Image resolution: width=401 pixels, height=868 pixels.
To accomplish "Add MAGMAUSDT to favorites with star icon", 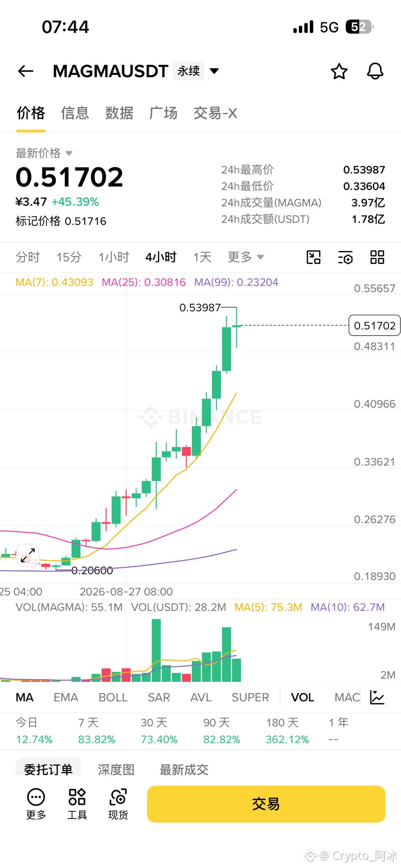I will click(339, 71).
